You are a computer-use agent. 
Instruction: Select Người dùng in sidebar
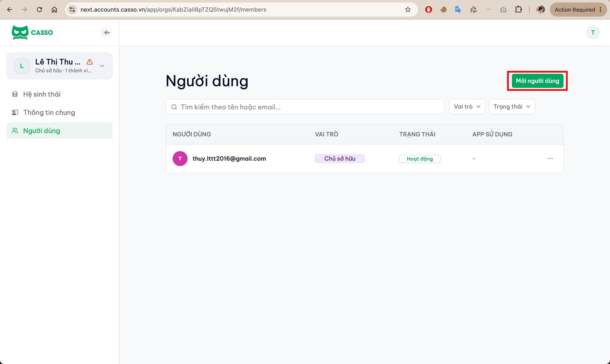(59, 131)
